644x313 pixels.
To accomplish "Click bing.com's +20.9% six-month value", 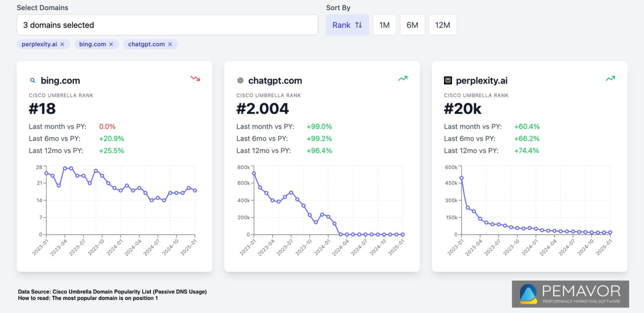I will [111, 138].
